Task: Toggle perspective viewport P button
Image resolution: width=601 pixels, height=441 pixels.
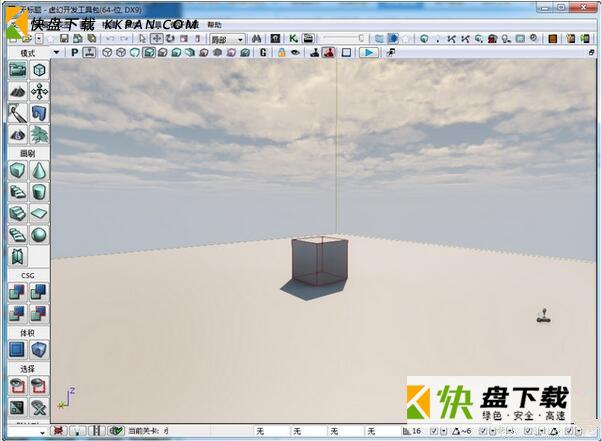Action: [x=75, y=52]
